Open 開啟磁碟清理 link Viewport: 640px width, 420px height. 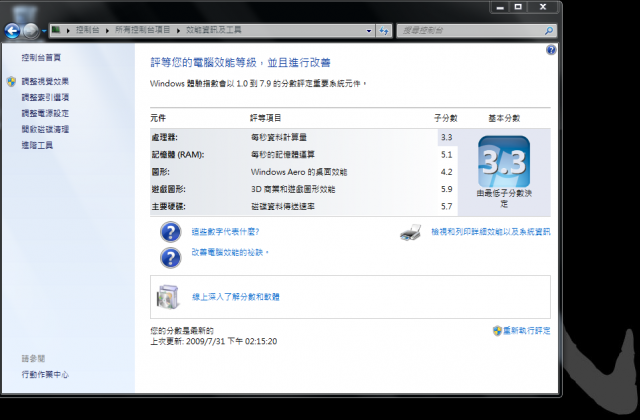point(45,129)
